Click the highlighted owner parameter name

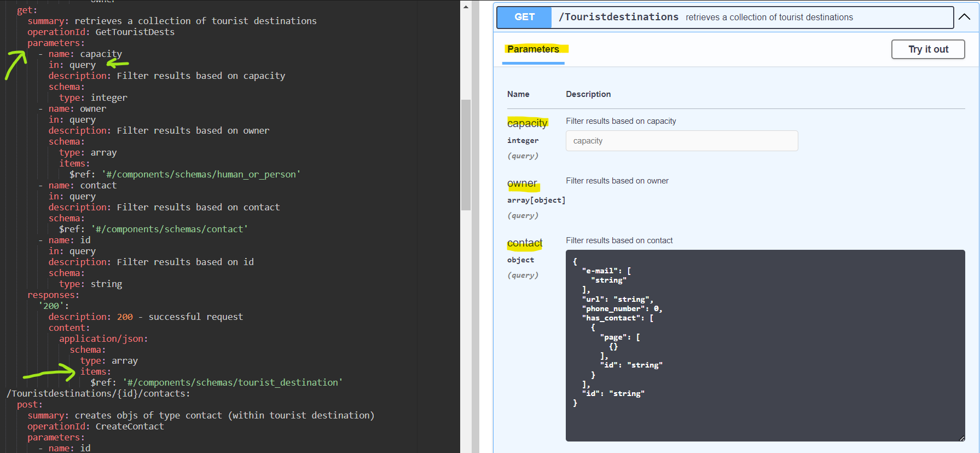click(x=522, y=184)
